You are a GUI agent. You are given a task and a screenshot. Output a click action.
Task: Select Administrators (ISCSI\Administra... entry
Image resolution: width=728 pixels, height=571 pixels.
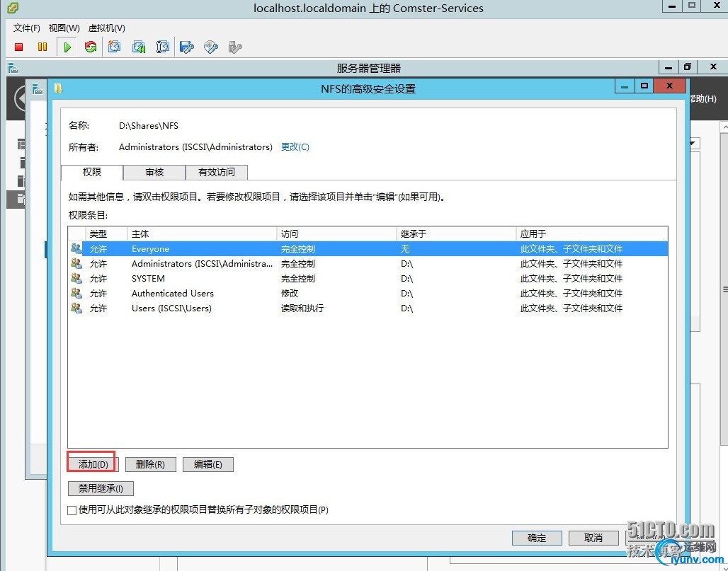click(368, 263)
